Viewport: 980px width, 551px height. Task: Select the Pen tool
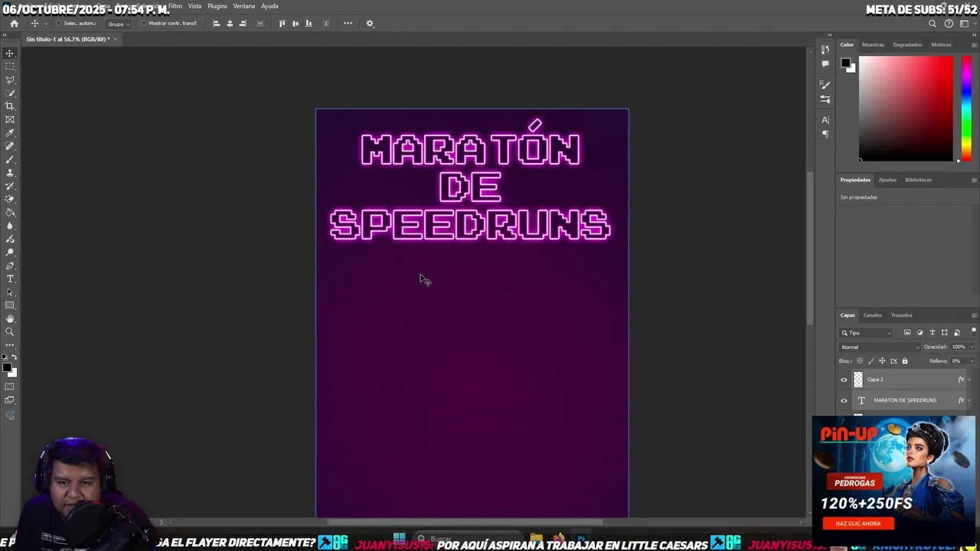(x=10, y=266)
